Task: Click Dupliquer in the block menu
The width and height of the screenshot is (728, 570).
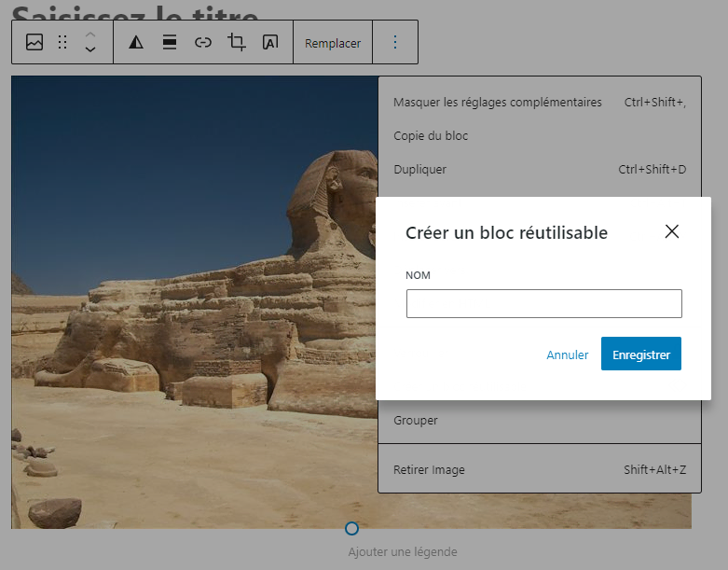Action: click(419, 170)
